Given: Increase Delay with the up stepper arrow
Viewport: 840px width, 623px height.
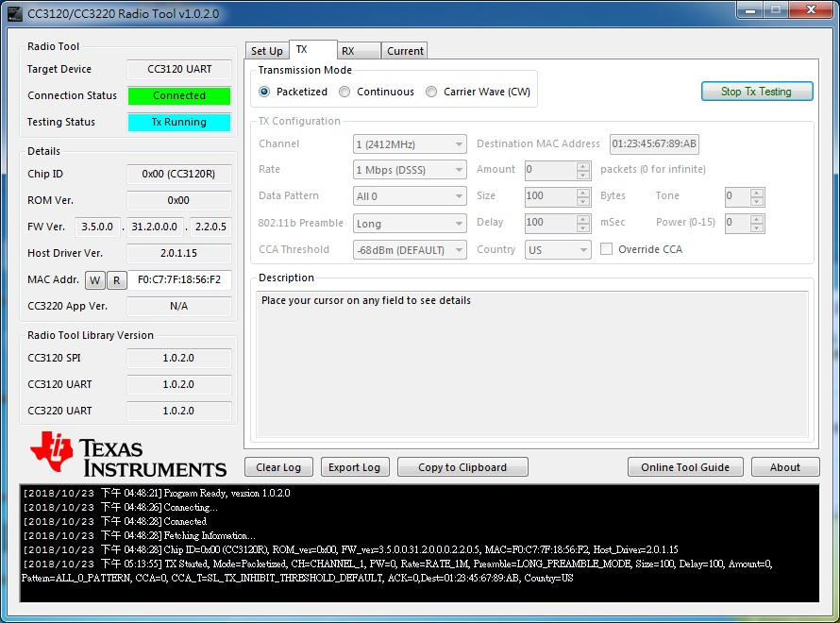Looking at the screenshot, I should pyautogui.click(x=583, y=219).
